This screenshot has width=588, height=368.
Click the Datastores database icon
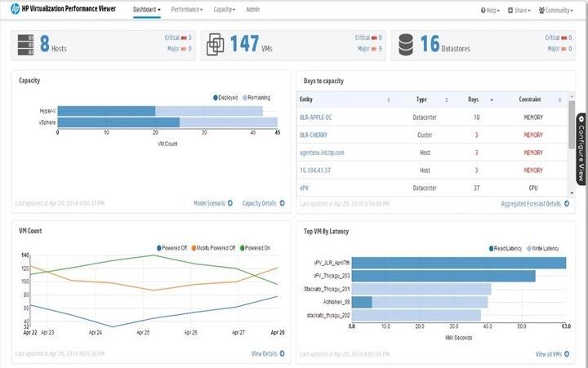(x=406, y=45)
